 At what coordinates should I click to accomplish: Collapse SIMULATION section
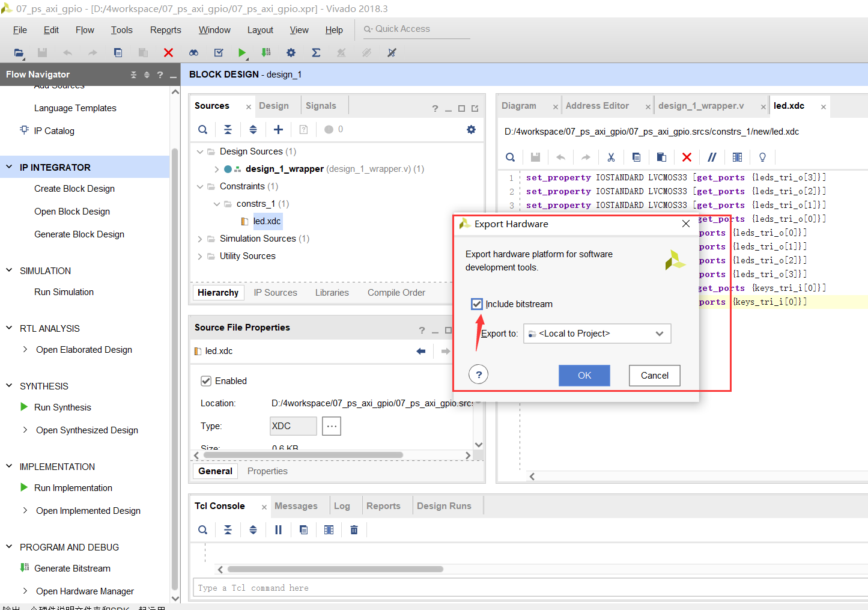(x=9, y=270)
